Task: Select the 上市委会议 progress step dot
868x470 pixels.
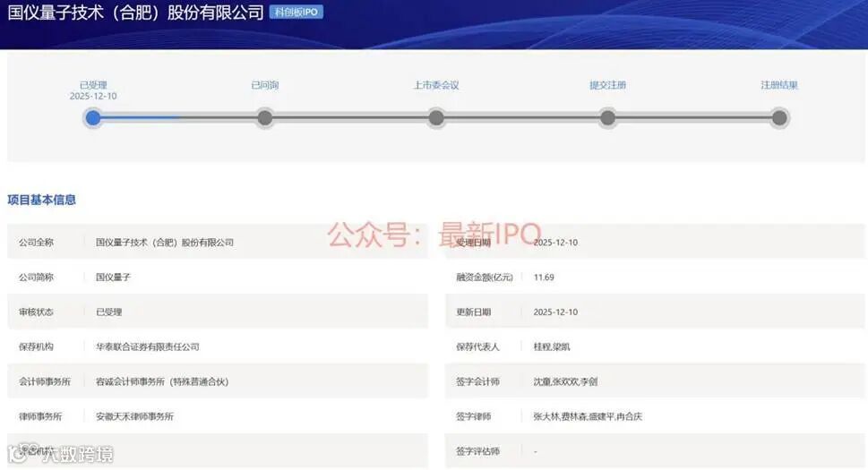Action: pyautogui.click(x=436, y=118)
